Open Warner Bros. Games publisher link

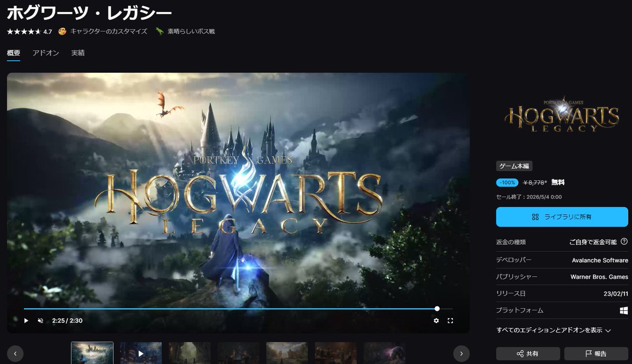coord(599,277)
